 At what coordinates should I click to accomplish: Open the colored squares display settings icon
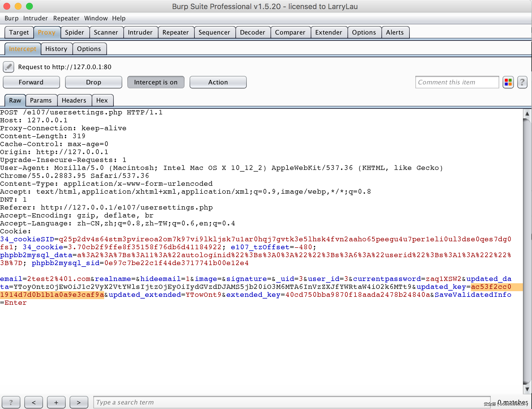pyautogui.click(x=508, y=82)
